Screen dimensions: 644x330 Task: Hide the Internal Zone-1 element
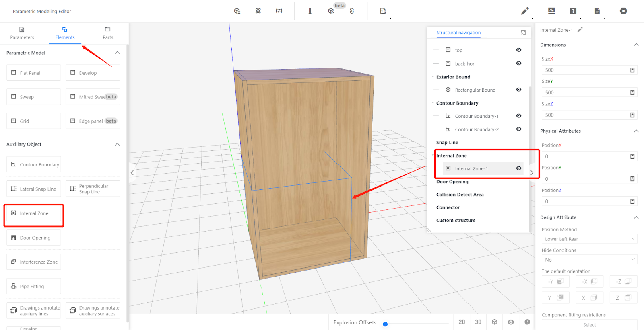pos(519,168)
